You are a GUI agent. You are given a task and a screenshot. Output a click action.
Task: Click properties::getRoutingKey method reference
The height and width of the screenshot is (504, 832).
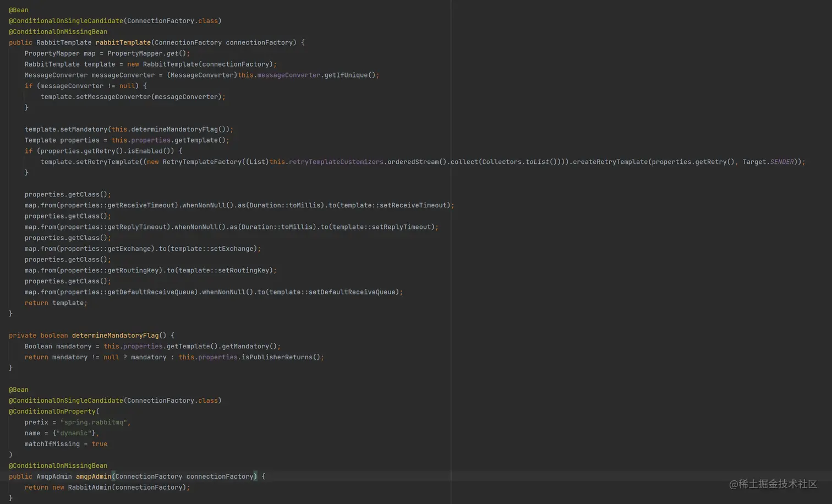tap(110, 271)
